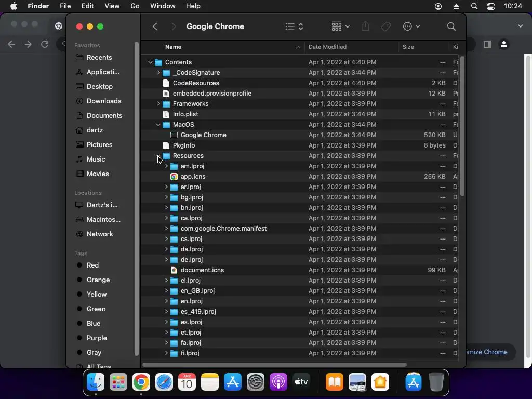Expand com.google.Chrome.manifest folder

tap(166, 229)
